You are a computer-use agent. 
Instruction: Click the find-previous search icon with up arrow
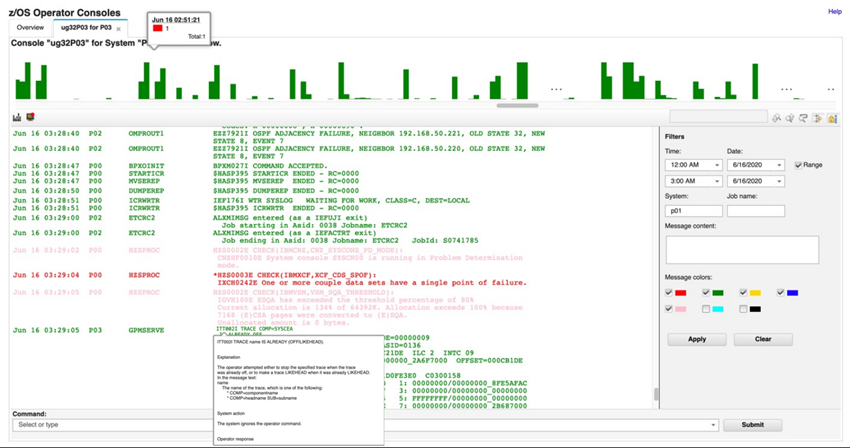(x=776, y=118)
